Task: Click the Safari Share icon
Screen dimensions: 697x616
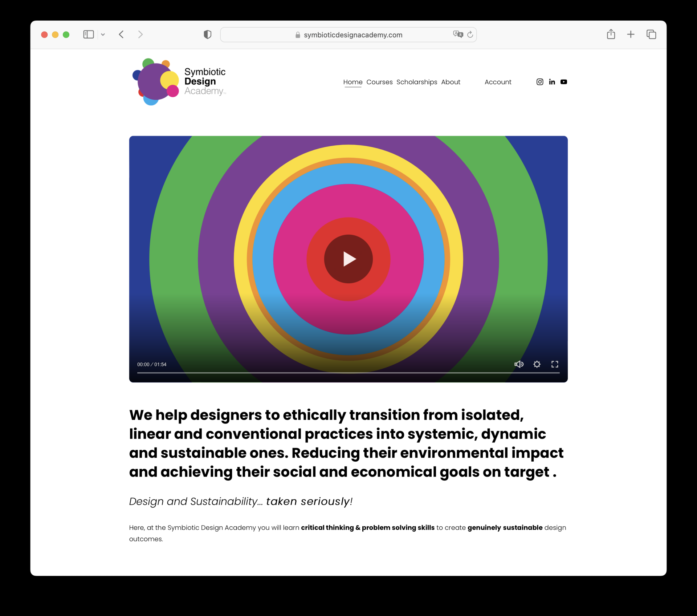Action: 611,35
